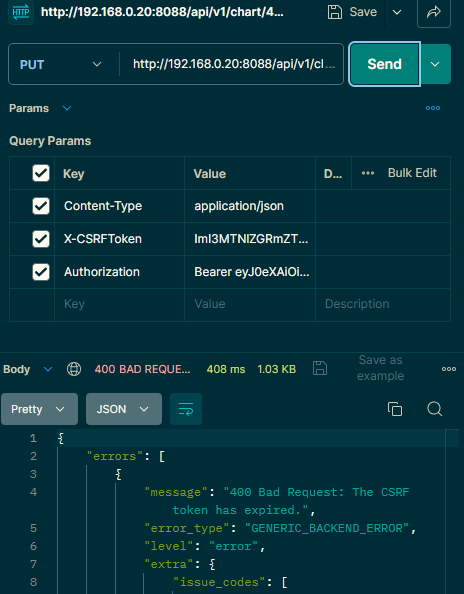Viewport: 464px width, 594px height.
Task: Copy the response body with copy icon
Action: click(x=395, y=409)
